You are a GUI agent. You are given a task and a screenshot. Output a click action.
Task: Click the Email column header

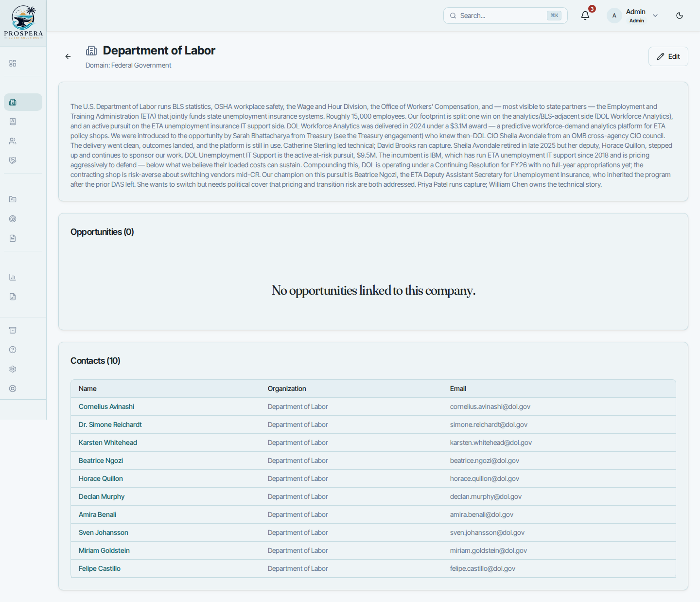point(458,389)
